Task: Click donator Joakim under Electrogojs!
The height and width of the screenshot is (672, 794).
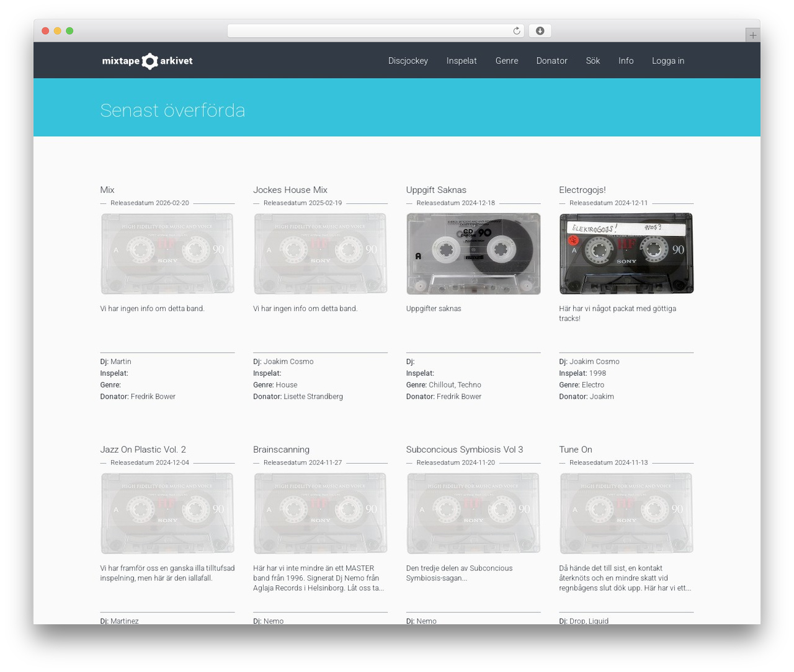Action: tap(602, 397)
